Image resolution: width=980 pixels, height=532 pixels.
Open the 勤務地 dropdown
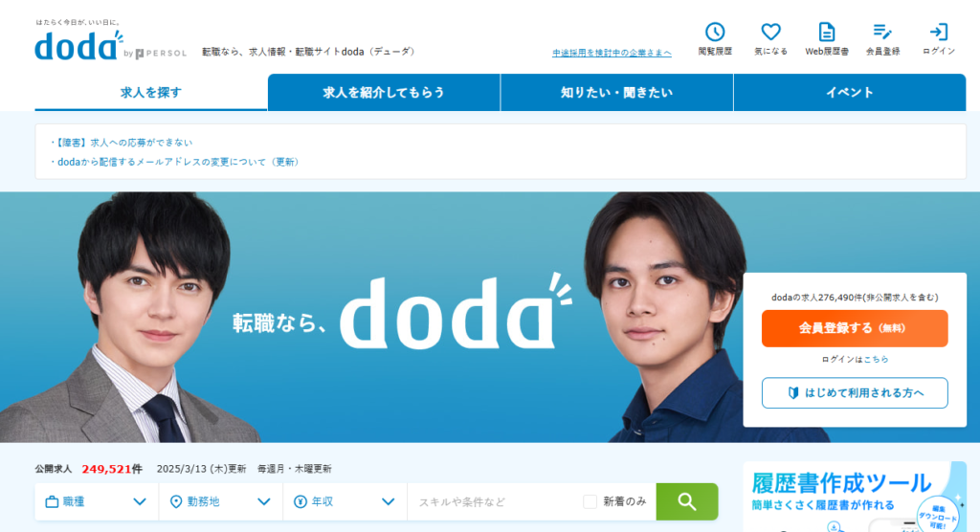(221, 501)
